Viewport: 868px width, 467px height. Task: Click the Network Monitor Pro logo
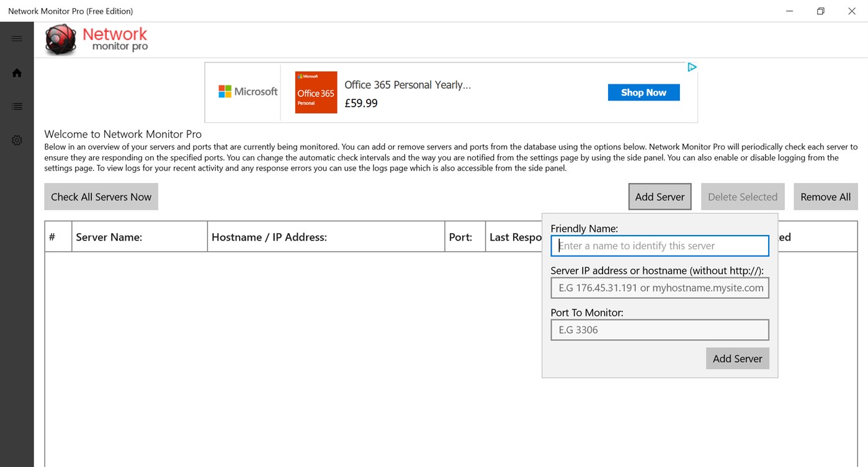(96, 40)
